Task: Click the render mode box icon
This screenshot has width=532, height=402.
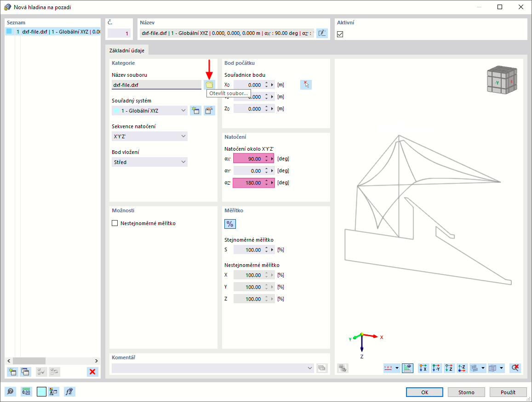Action: click(475, 368)
